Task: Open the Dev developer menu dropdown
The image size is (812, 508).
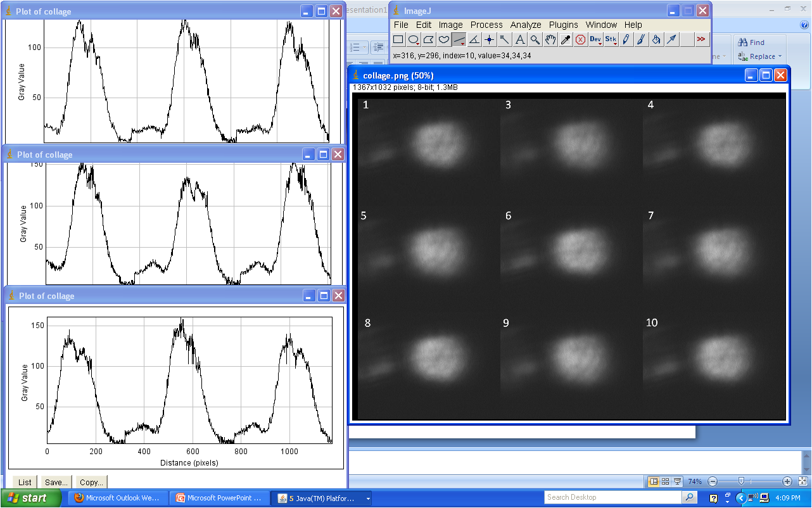Action: point(595,39)
